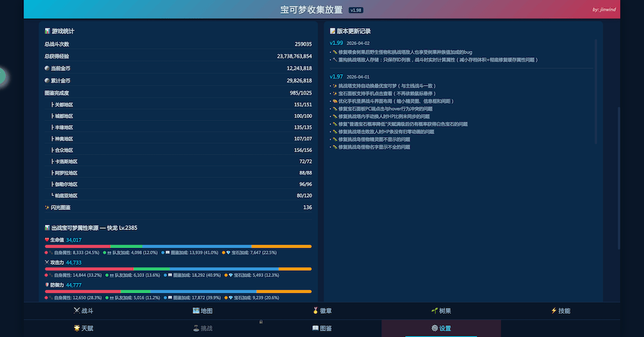Click the v1.99 changelog version heading
644x337 pixels.
[x=336, y=43]
